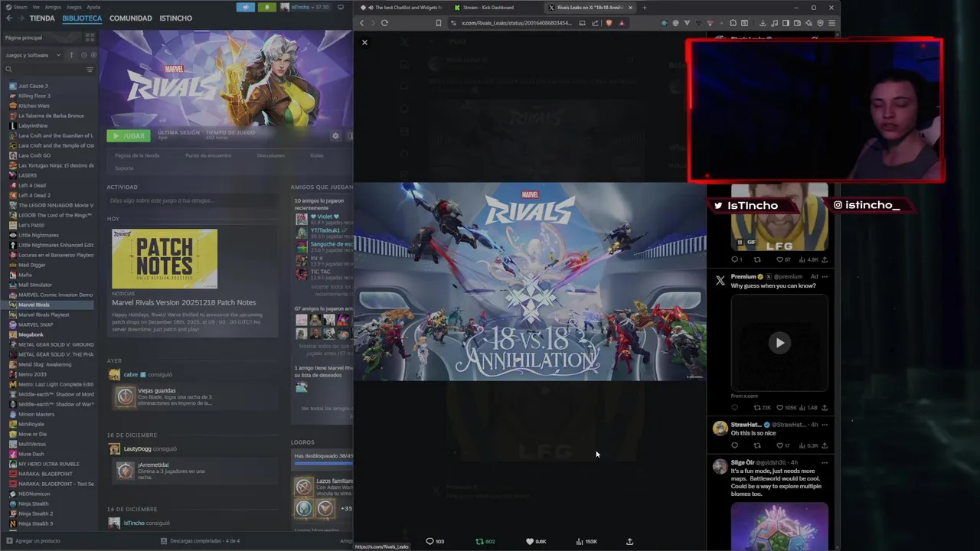Open Lazos familiares achievement icon
The image size is (980, 551).
click(x=304, y=486)
